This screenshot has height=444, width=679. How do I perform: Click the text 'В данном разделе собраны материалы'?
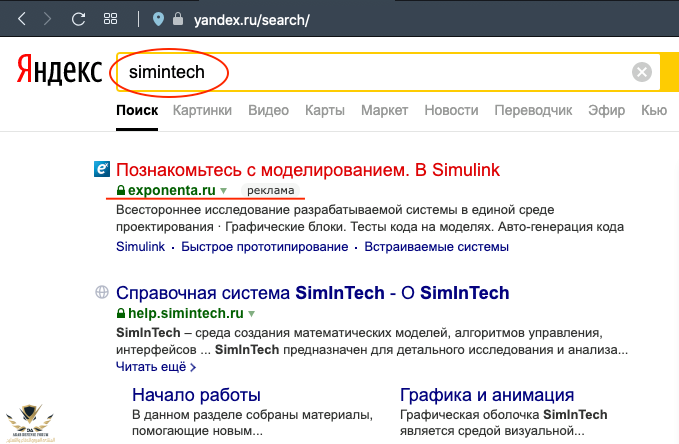click(252, 415)
